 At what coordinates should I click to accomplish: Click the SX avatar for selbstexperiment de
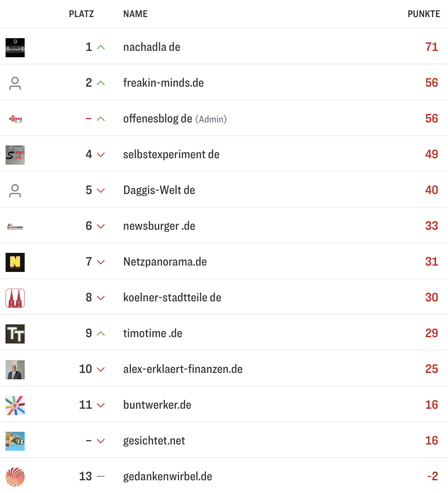point(15,155)
